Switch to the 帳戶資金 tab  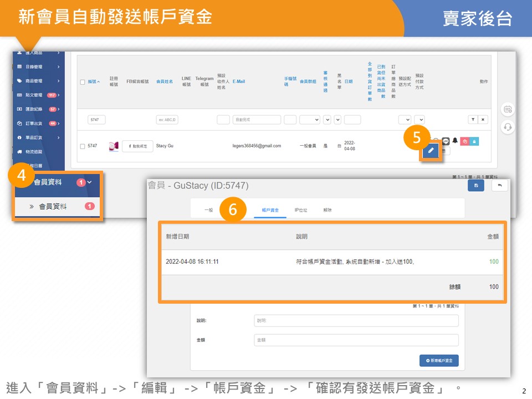tap(270, 211)
